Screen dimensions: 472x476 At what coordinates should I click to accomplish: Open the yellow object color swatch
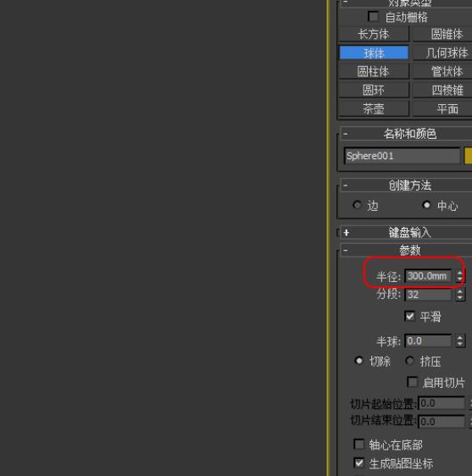[x=469, y=156]
